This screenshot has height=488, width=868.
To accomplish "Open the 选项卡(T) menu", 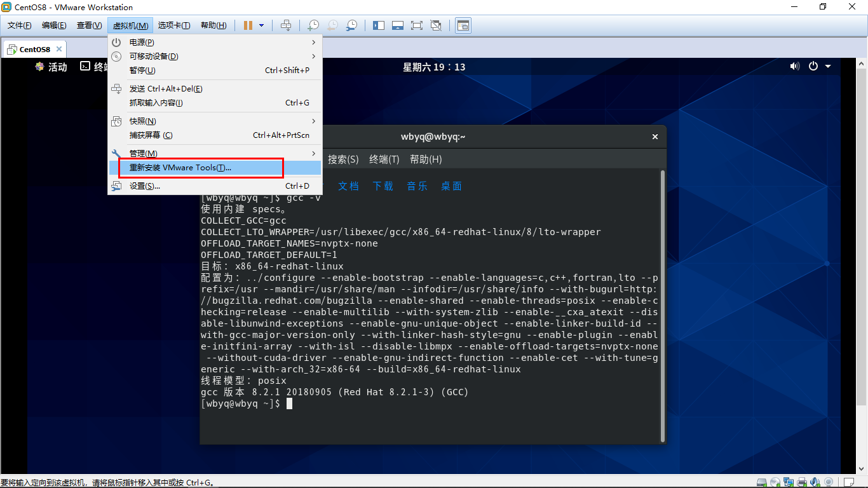I will pos(174,25).
